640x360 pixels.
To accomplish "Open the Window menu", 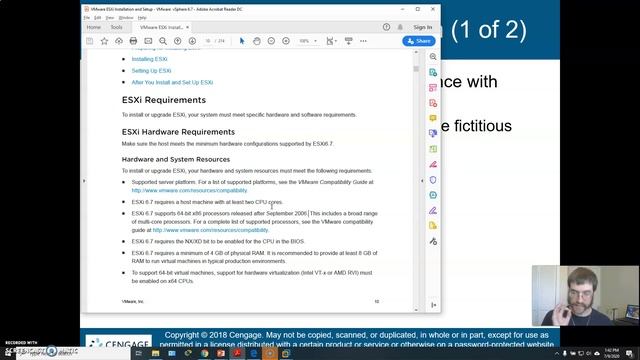I will pos(126,18).
